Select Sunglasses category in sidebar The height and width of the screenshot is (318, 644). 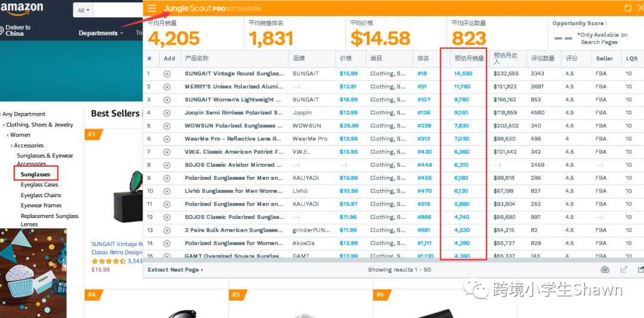[x=35, y=174]
